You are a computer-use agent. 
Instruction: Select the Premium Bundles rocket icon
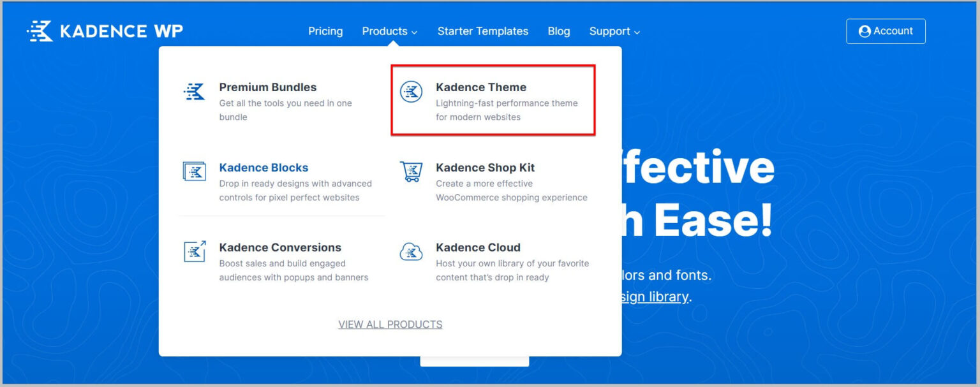[193, 91]
